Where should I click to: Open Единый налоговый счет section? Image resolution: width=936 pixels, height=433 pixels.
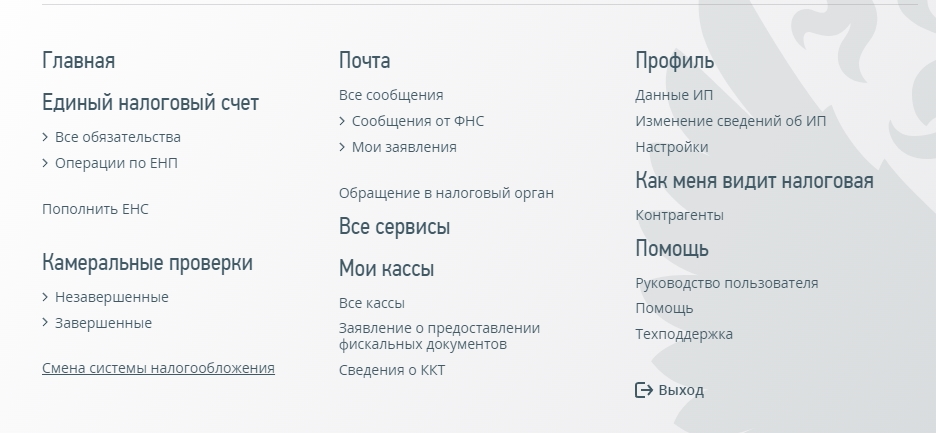[150, 103]
